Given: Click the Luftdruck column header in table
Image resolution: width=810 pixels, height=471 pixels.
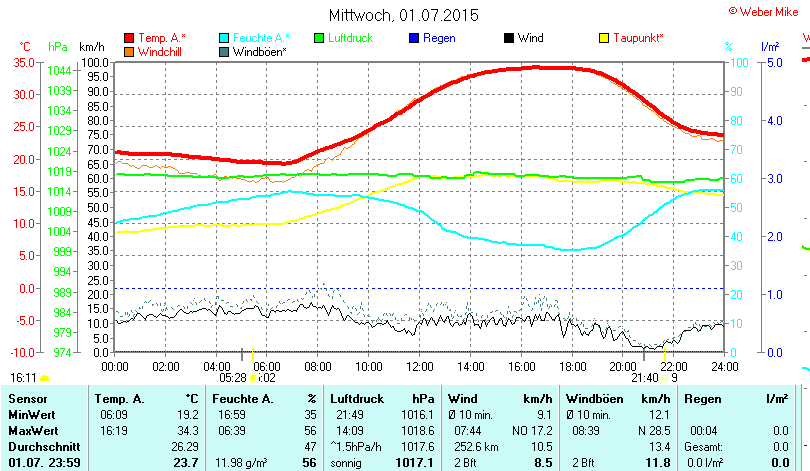Looking at the screenshot, I should 355,399.
